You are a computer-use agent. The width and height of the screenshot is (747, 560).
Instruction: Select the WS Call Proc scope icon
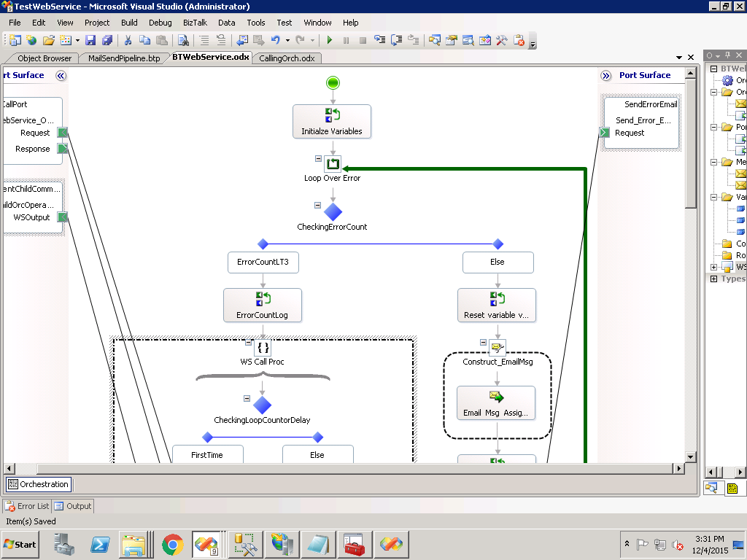263,348
